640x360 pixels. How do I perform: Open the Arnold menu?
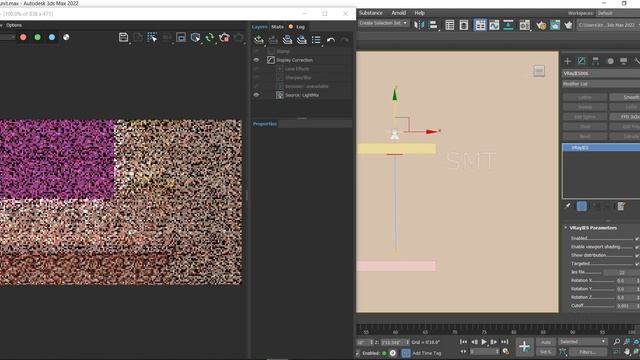(399, 13)
